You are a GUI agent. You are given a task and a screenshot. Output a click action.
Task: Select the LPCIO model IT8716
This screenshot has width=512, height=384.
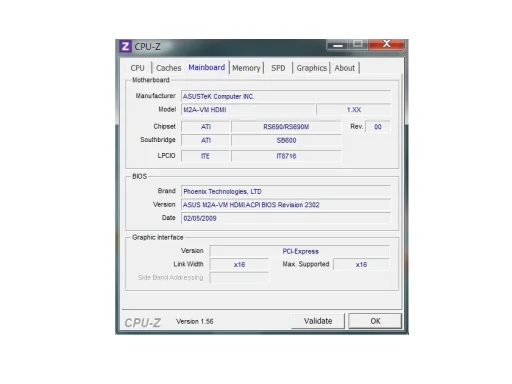[286, 156]
